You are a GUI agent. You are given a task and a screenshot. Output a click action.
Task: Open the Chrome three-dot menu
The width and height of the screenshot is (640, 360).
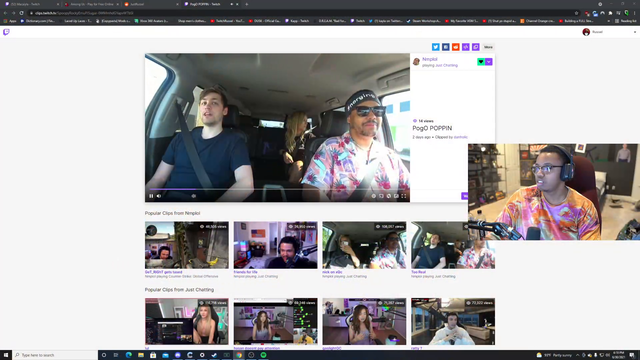point(635,13)
